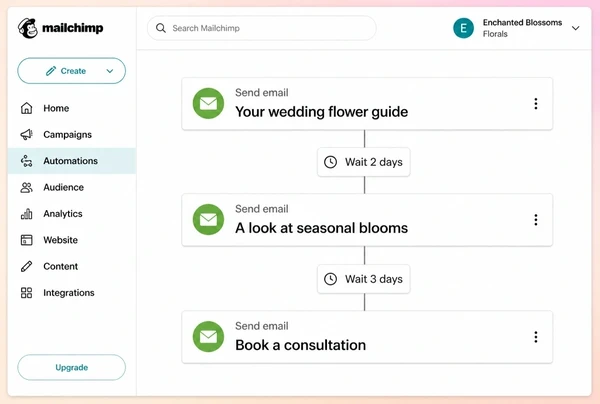Open Integrations in the sidebar
The image size is (600, 404).
72,293
